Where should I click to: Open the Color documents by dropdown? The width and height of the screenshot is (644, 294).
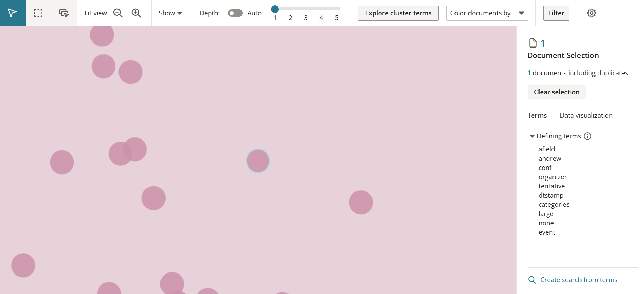(x=487, y=13)
